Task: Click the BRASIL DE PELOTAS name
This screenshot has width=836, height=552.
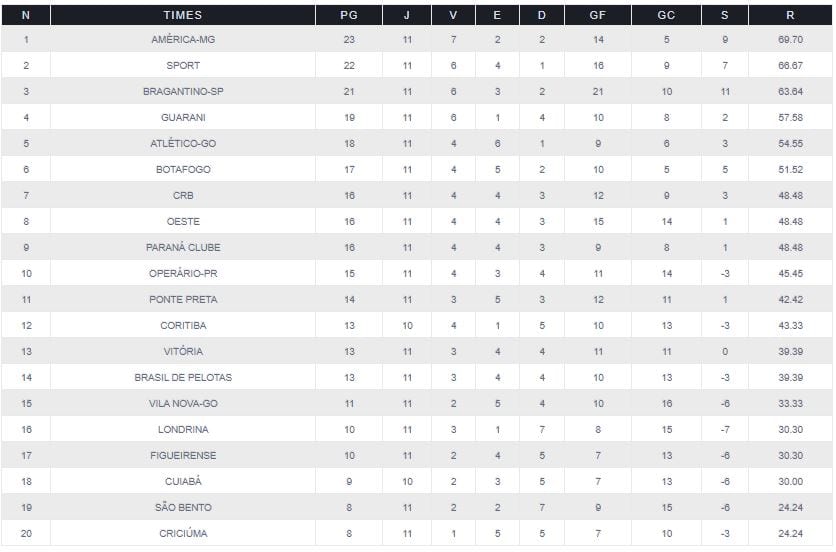Action: [183, 377]
